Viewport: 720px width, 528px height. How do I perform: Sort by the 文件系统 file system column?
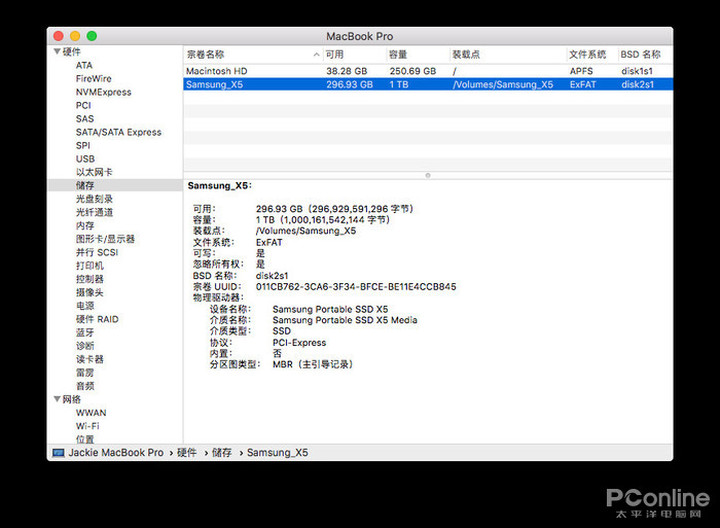588,55
